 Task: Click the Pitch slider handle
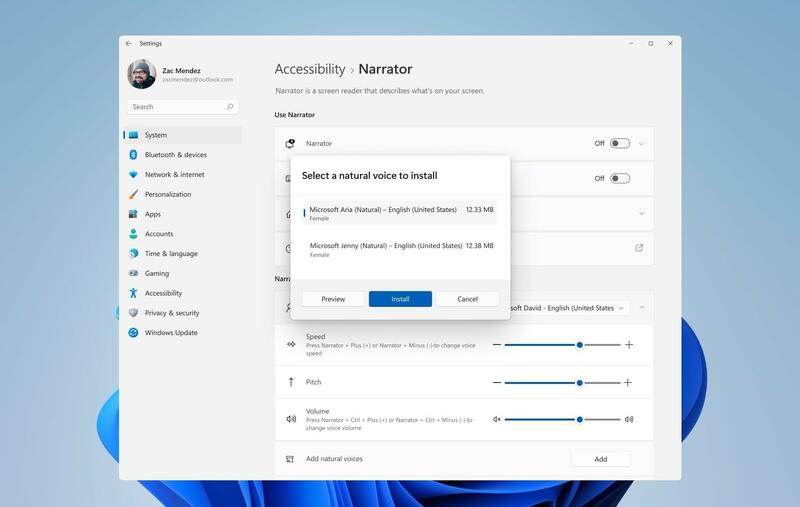[x=580, y=383]
